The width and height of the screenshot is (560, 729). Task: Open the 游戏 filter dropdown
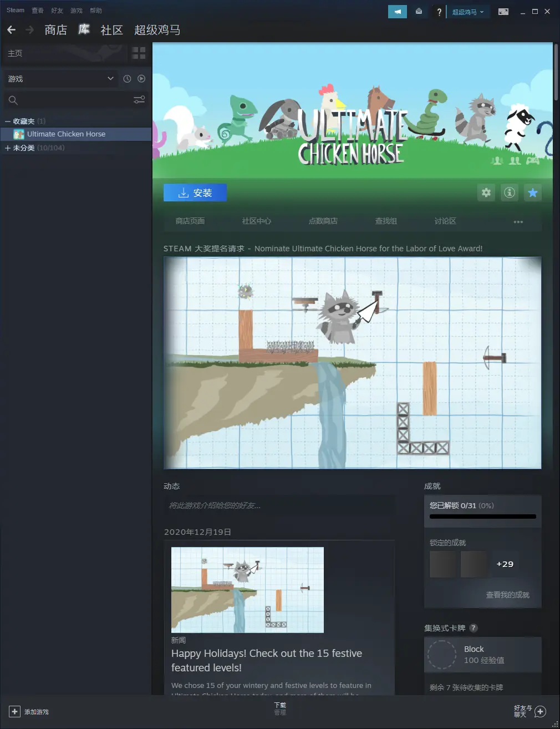pos(61,79)
